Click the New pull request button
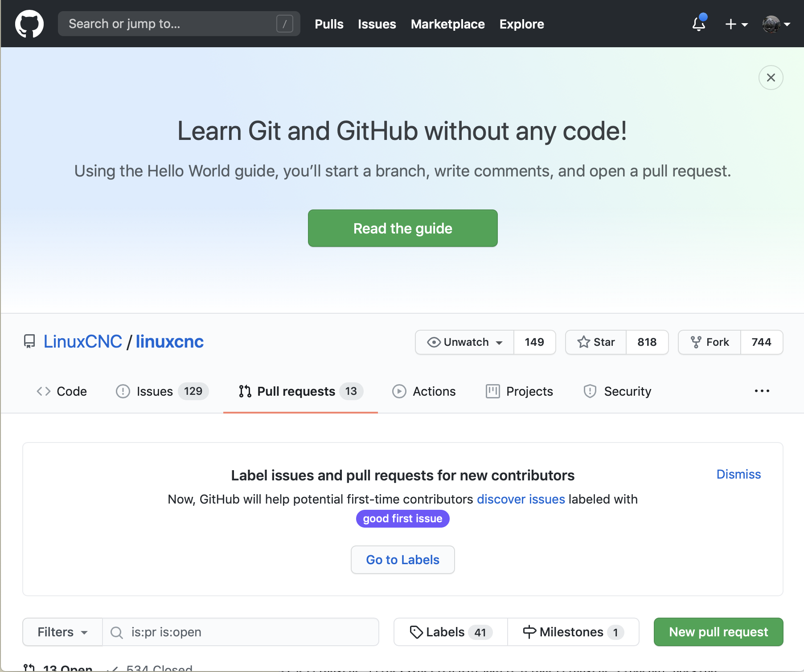The image size is (804, 672). (x=718, y=632)
